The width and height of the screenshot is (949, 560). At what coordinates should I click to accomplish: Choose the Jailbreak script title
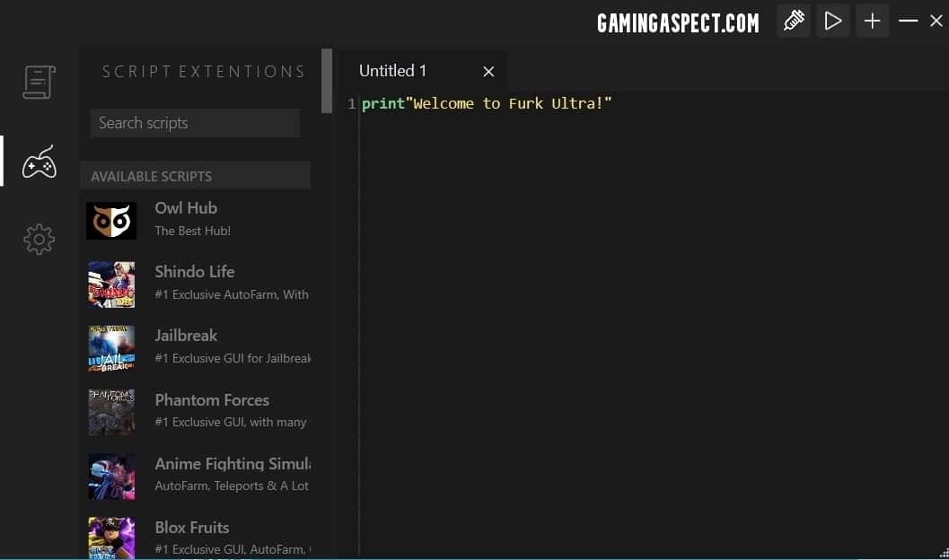click(x=186, y=336)
